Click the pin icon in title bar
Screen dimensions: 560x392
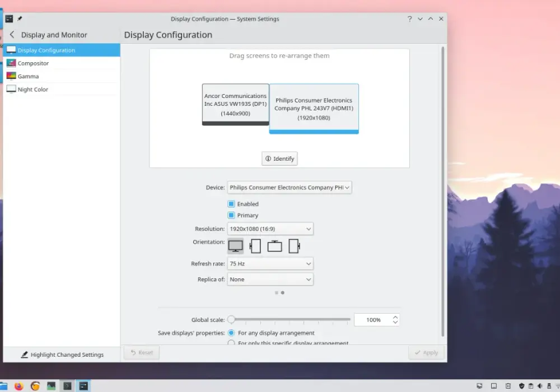[x=20, y=18]
